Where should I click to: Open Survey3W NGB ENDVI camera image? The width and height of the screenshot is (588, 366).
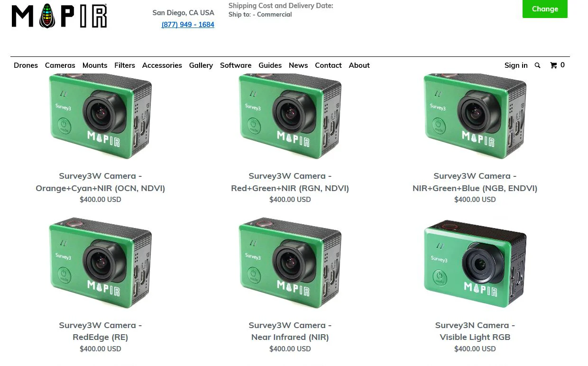point(475,116)
